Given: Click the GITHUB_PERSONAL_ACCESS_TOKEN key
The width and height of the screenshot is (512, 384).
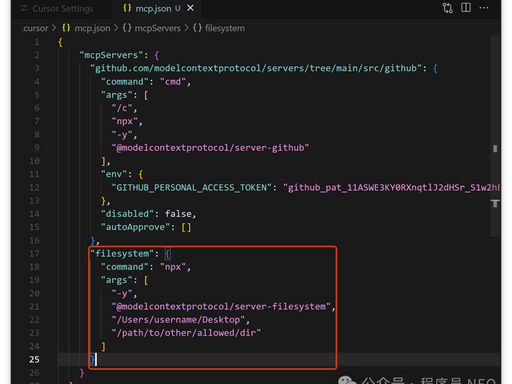Looking at the screenshot, I should [x=192, y=188].
